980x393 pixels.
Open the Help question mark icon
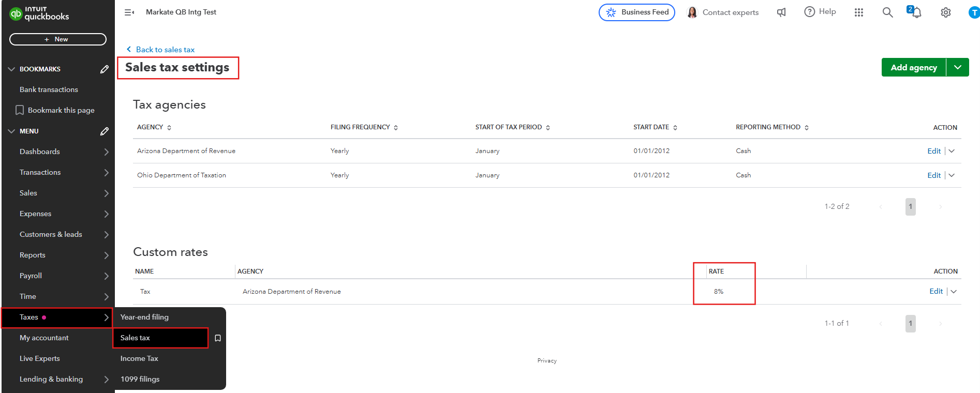click(x=809, y=12)
